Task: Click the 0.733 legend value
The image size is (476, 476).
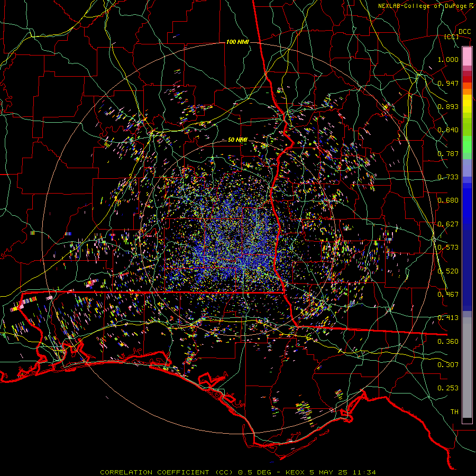Action: click(448, 177)
